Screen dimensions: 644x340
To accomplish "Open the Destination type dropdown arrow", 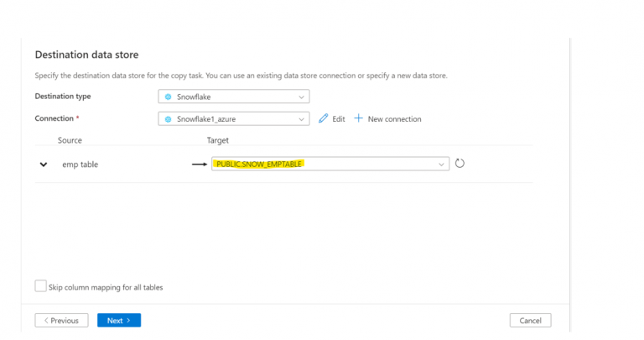I will (301, 97).
